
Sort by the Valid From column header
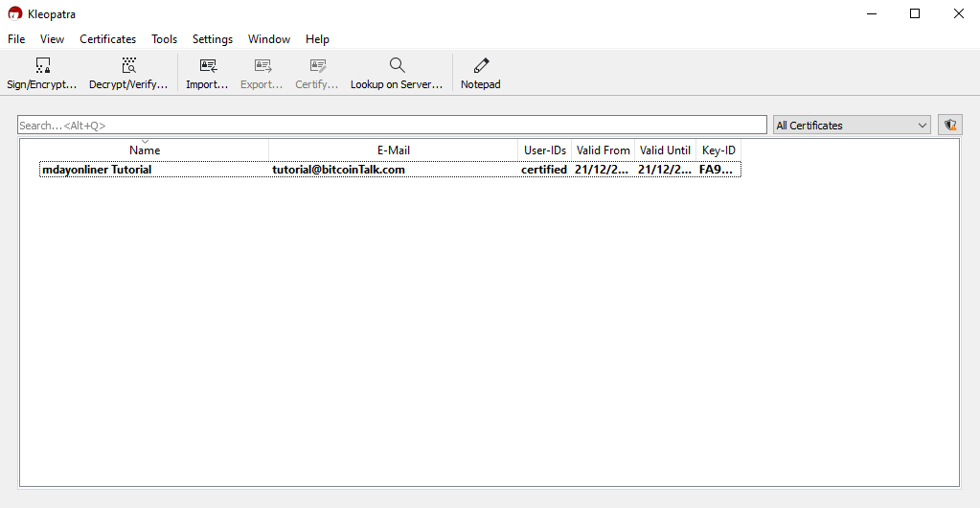tap(604, 150)
